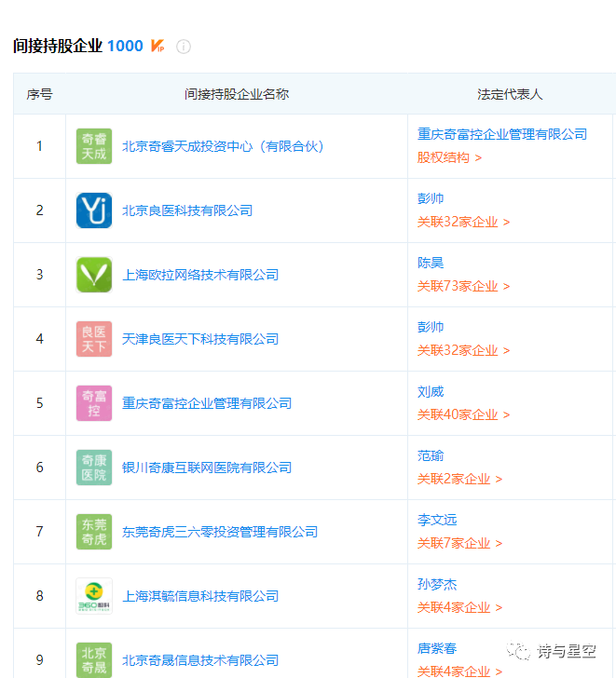Click the 序号 column header
This screenshot has height=678, width=616.
tap(39, 94)
